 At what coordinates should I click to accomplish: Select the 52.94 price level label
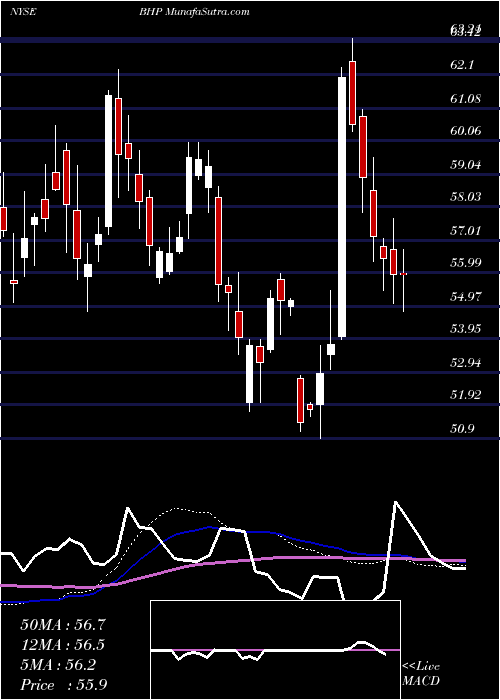[466, 362]
